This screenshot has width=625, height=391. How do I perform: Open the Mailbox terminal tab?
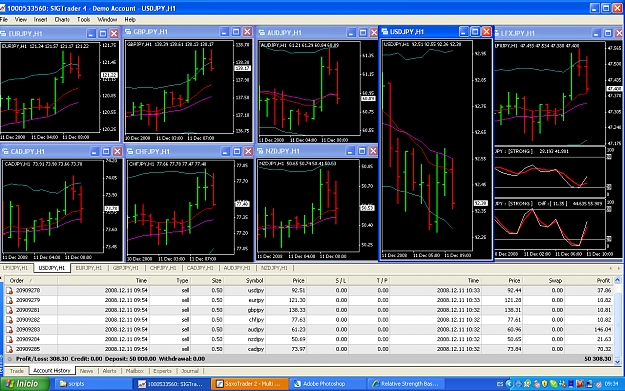(135, 371)
